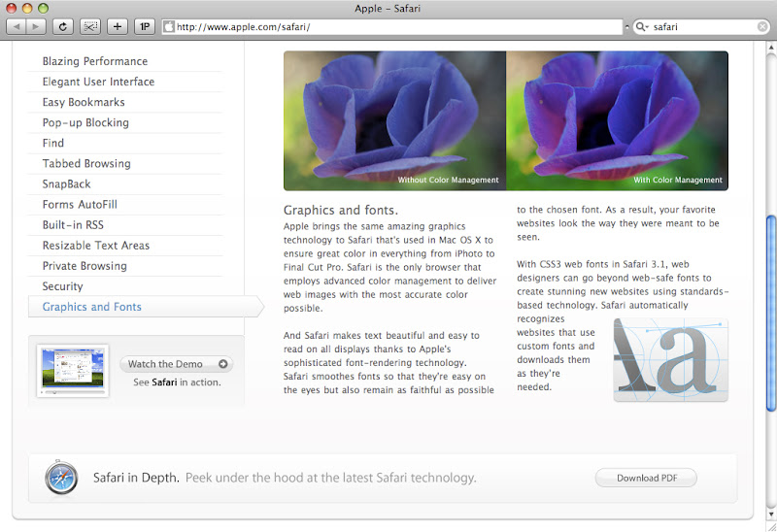Clear the search field with the X icon
This screenshot has height=532, width=777.
(762, 27)
